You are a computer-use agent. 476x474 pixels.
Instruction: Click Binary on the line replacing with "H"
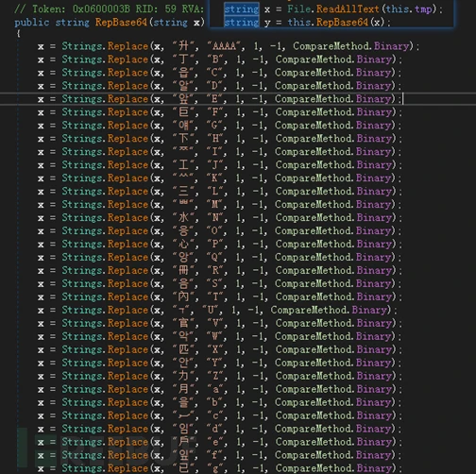tap(374, 139)
